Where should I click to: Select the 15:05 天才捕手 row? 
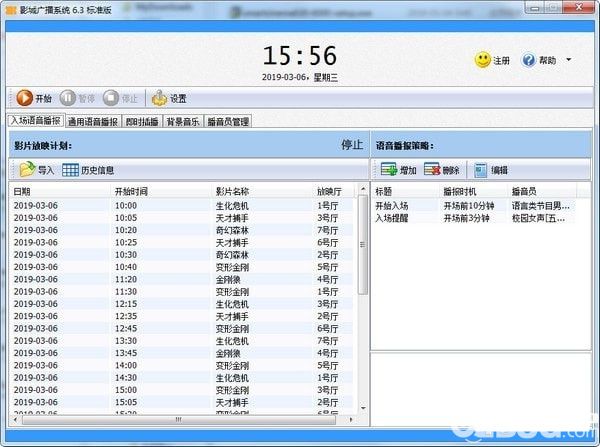(x=181, y=402)
